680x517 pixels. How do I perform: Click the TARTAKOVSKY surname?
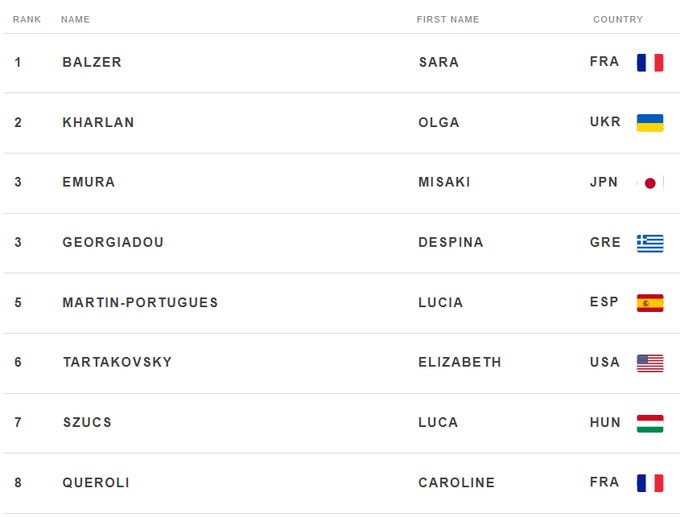(x=117, y=362)
